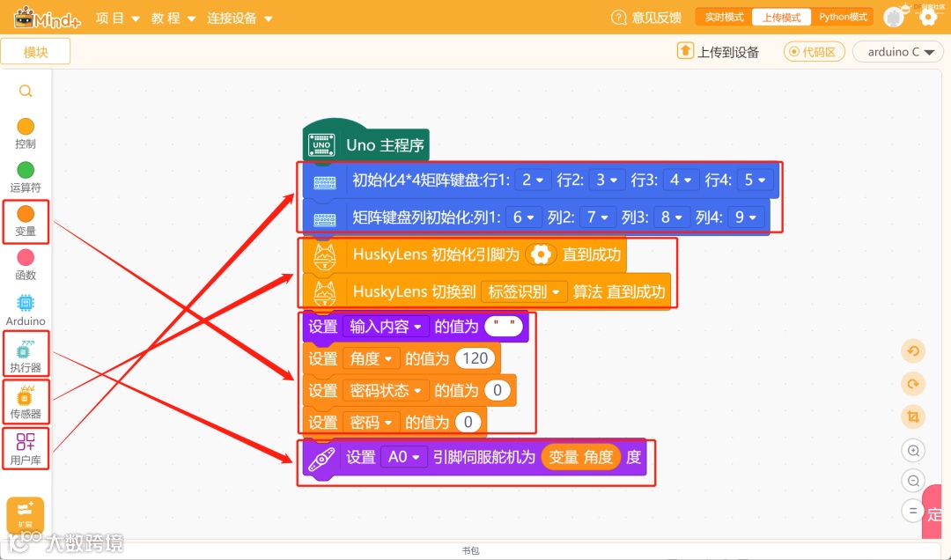Open the settings gear in top bar
This screenshot has width=951, height=560.
click(928, 17)
